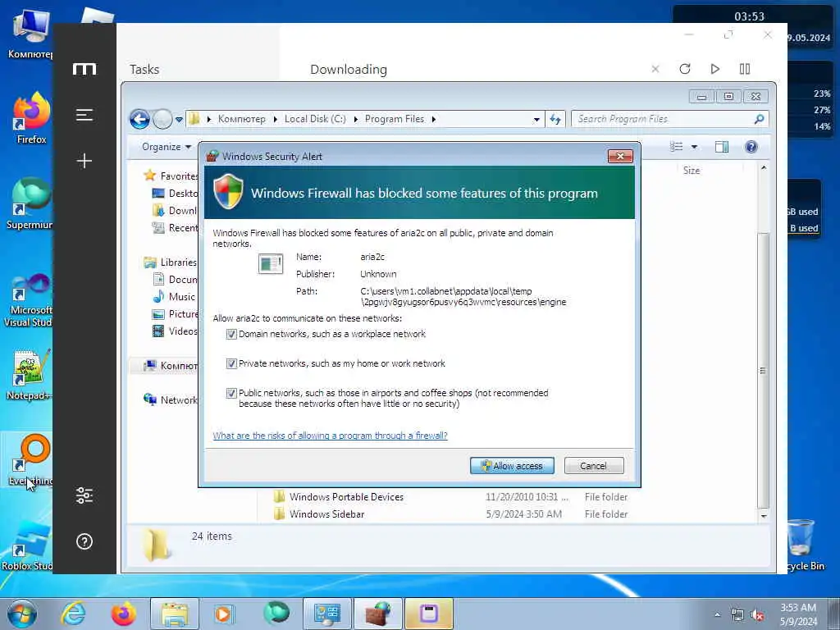840x630 pixels.
Task: Open the Windows Start menu
Action: (22, 614)
